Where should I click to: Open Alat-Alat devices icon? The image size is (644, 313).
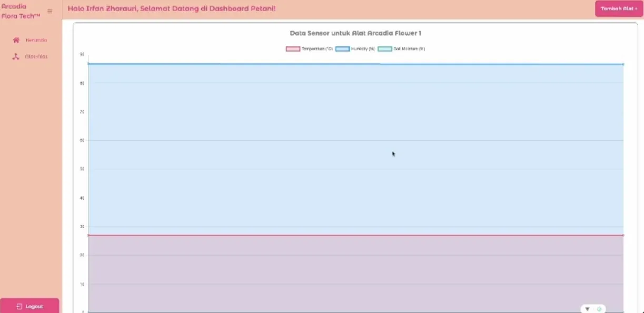pyautogui.click(x=16, y=56)
